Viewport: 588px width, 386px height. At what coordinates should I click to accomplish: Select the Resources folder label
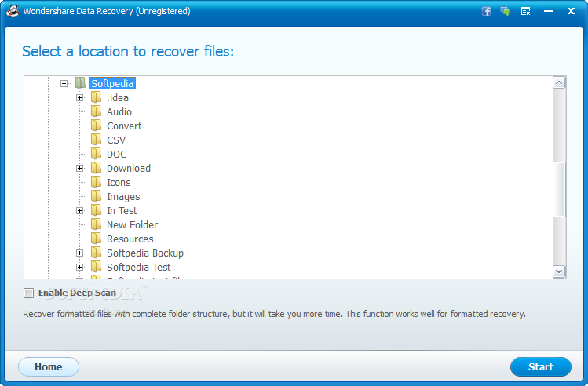130,239
